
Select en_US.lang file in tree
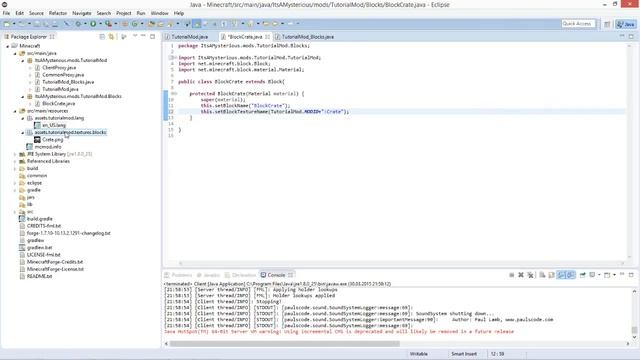53,125
